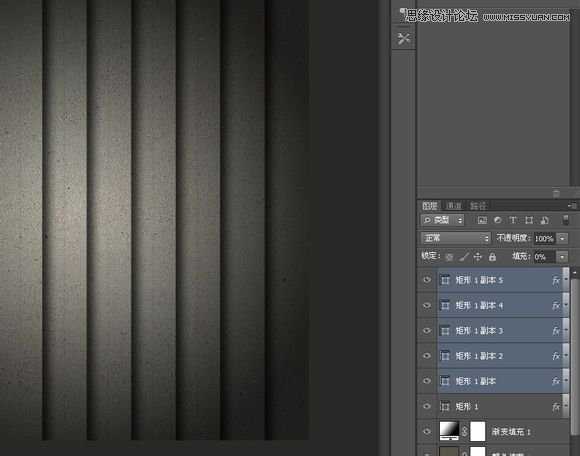This screenshot has height=456, width=580.
Task: Click the fx icon on 矩形 1 副本 layer
Action: click(x=556, y=381)
